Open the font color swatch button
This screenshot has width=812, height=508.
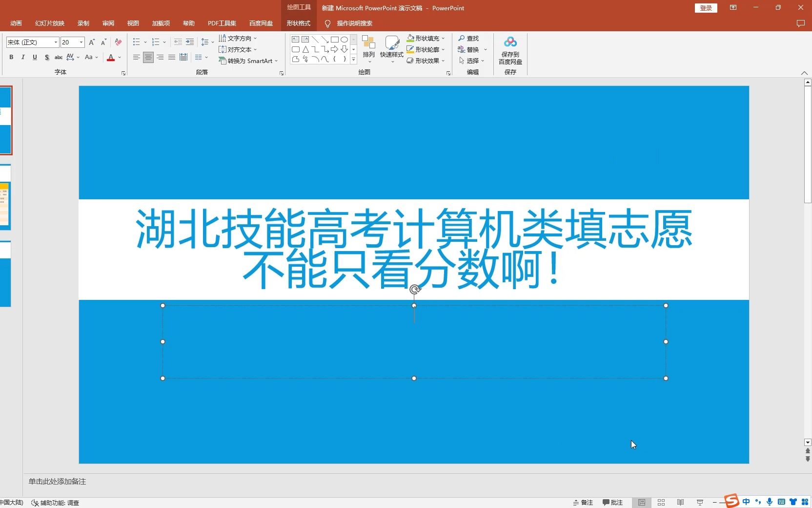click(x=111, y=57)
